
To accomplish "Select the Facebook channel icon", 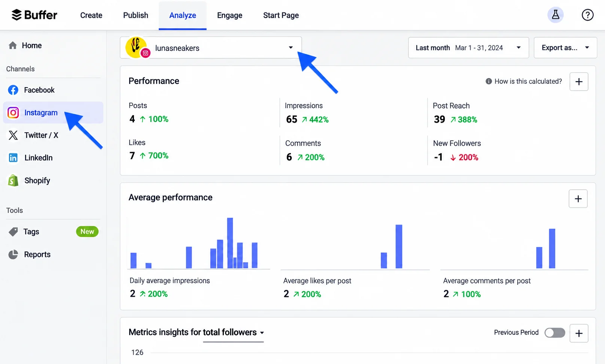I will pos(13,90).
